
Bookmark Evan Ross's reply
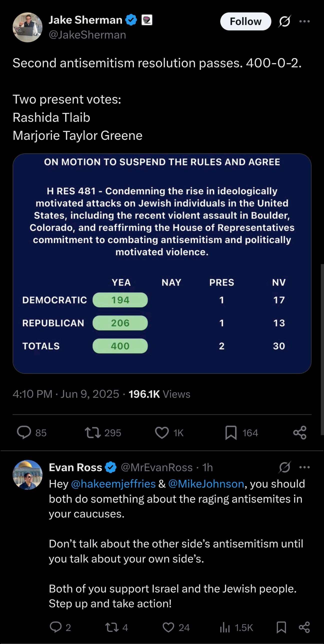281,627
